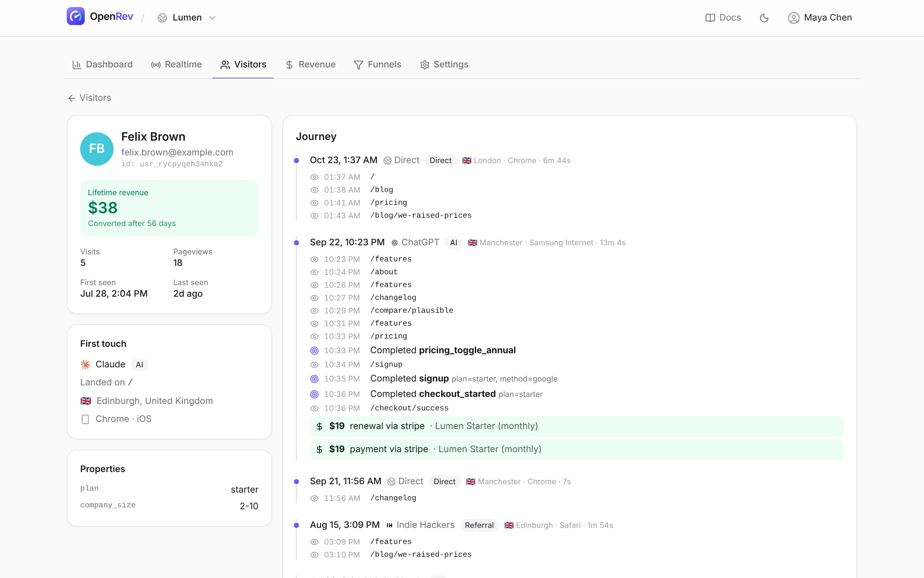This screenshot has width=924, height=578.
Task: Click the timeline dot for Sep 22 visit
Action: point(296,243)
